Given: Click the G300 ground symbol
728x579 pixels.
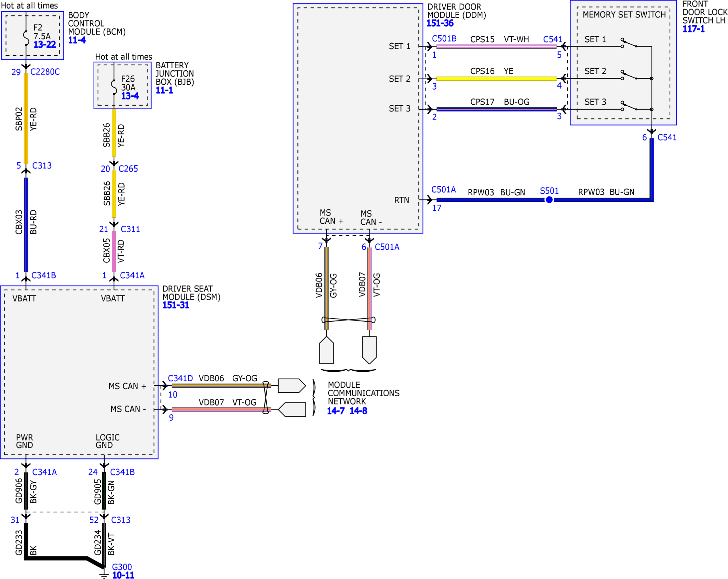Looking at the screenshot, I should [104, 575].
